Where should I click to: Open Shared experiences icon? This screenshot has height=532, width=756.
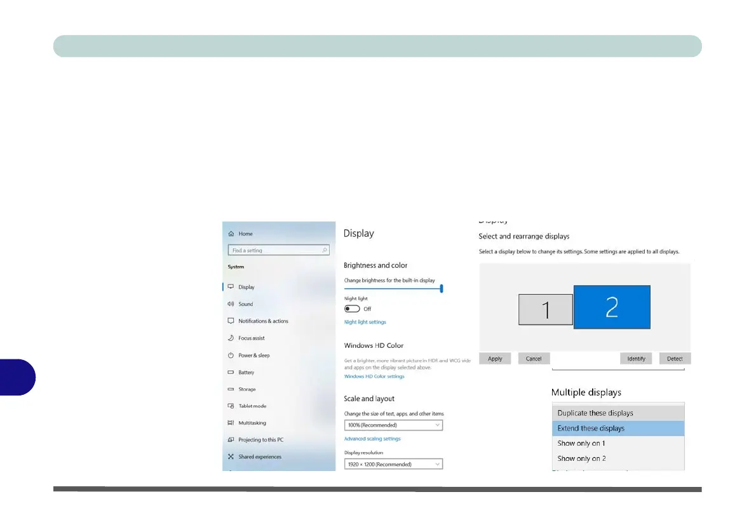(x=231, y=456)
